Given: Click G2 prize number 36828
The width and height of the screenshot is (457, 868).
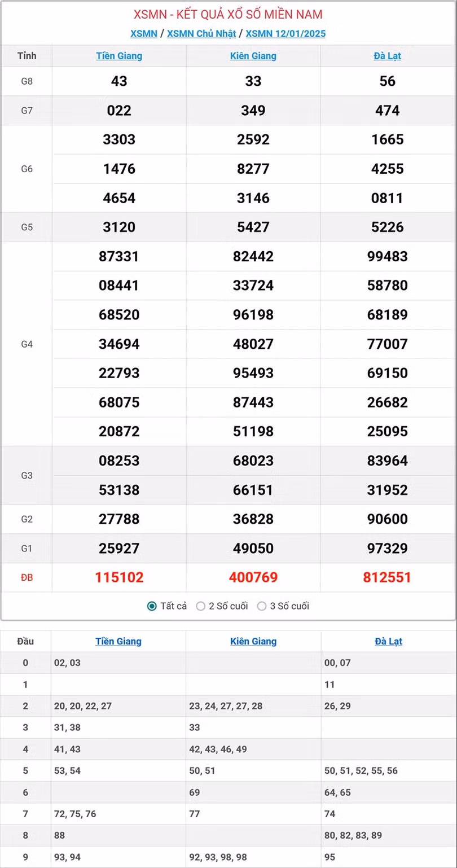Looking at the screenshot, I should point(253,519).
